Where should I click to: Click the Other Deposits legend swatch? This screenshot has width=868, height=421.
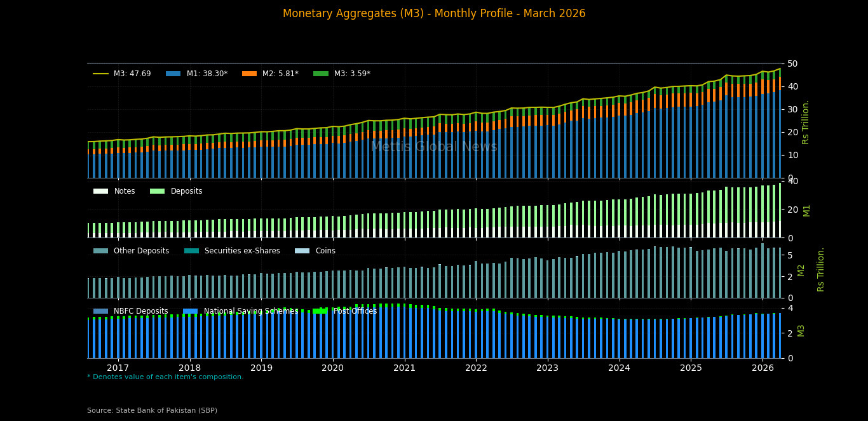tap(100, 251)
